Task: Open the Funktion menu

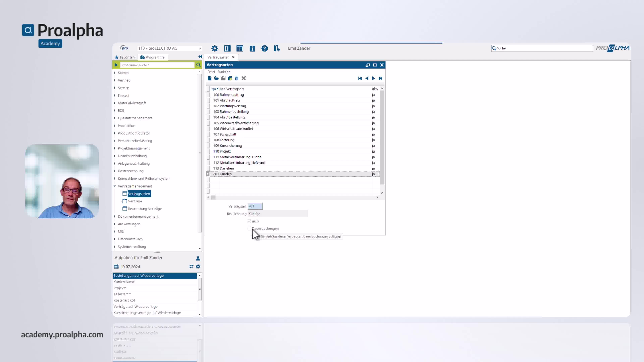Action: [224, 72]
